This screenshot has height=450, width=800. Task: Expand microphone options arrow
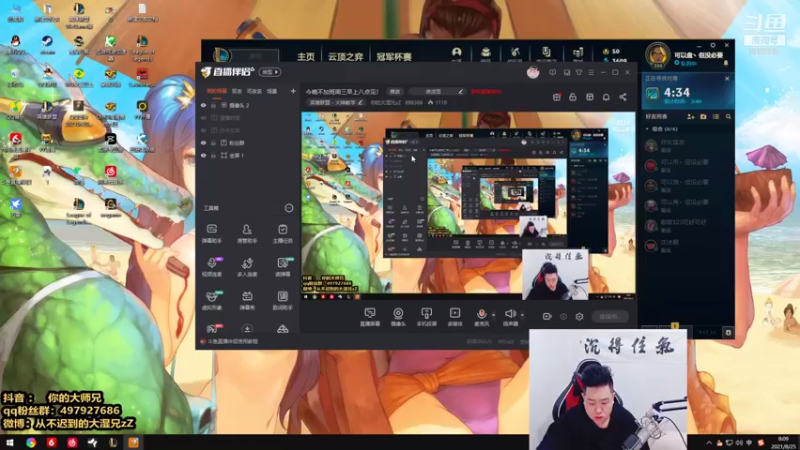coord(493,315)
